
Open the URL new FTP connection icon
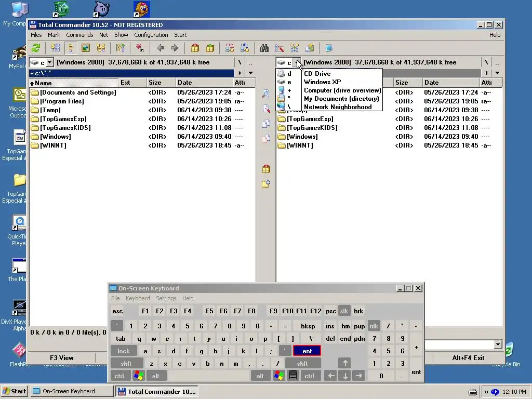tap(245, 48)
